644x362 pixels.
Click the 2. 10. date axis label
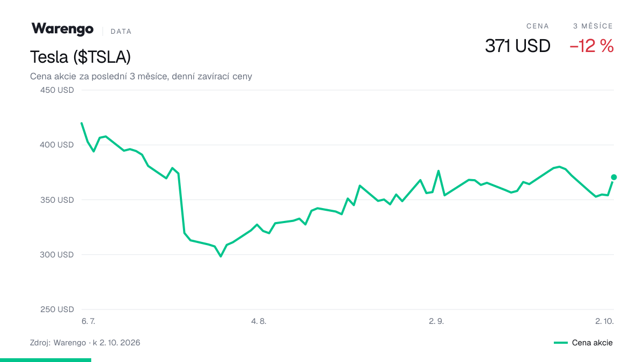[x=604, y=321]
